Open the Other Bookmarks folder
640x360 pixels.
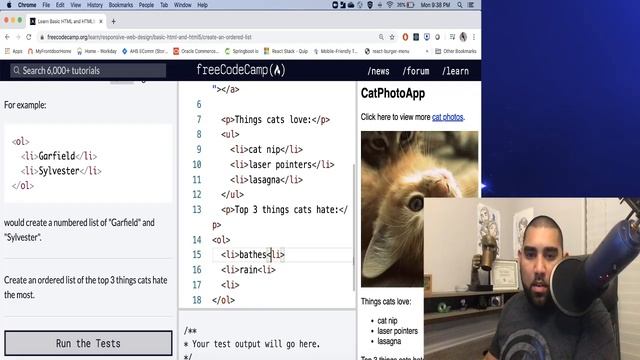point(456,51)
